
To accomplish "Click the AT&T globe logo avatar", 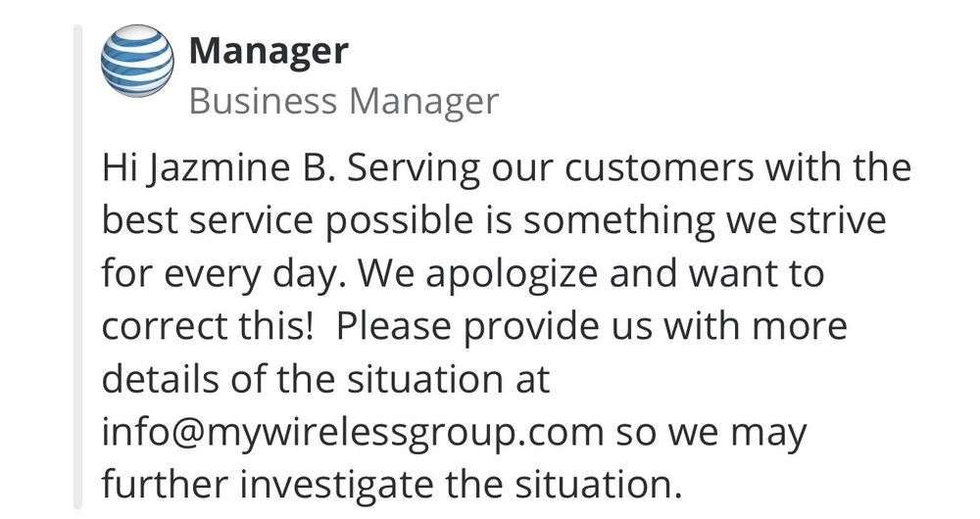I will (x=136, y=62).
